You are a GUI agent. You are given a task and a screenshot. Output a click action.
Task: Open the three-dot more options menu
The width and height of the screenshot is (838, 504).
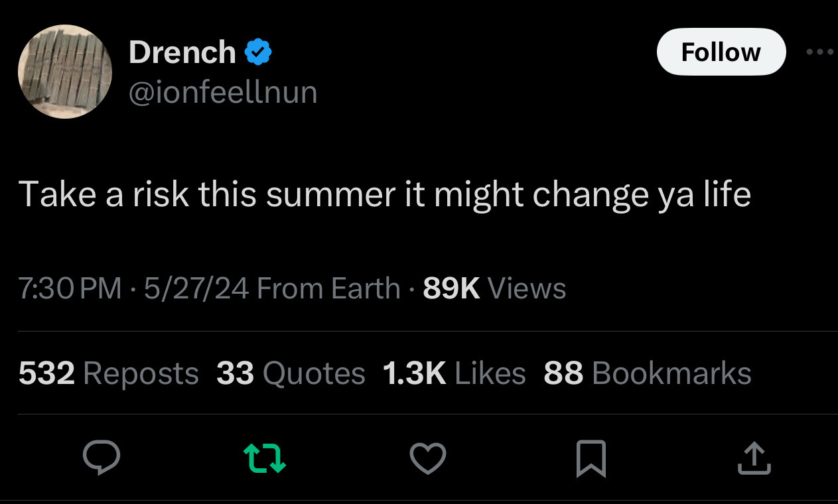820,52
